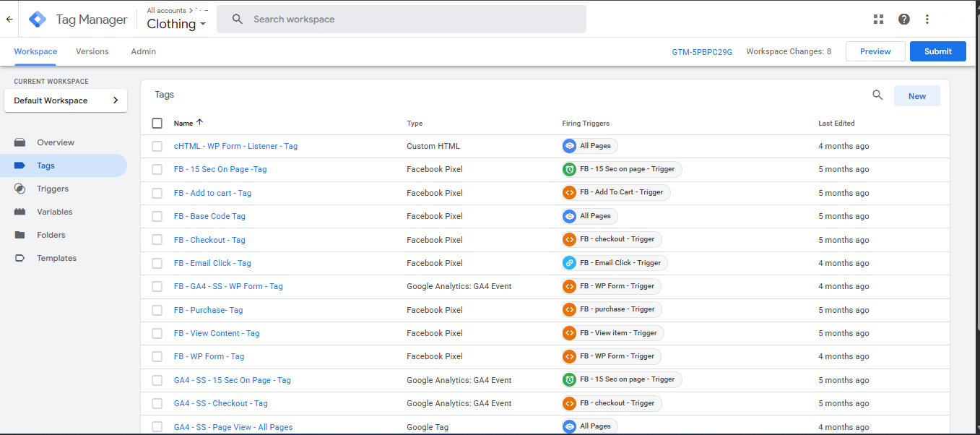The height and width of the screenshot is (435, 980).
Task: Check the FB - Checkout tag checkbox
Action: (x=157, y=240)
